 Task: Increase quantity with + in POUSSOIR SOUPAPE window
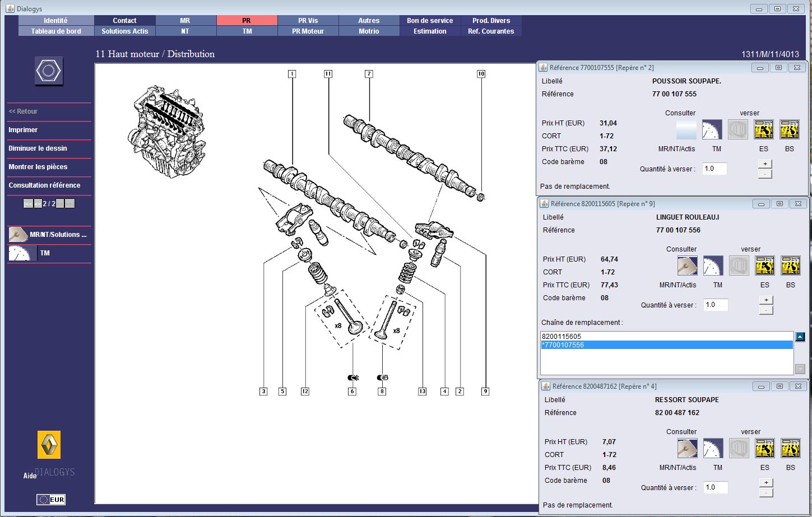tap(765, 164)
